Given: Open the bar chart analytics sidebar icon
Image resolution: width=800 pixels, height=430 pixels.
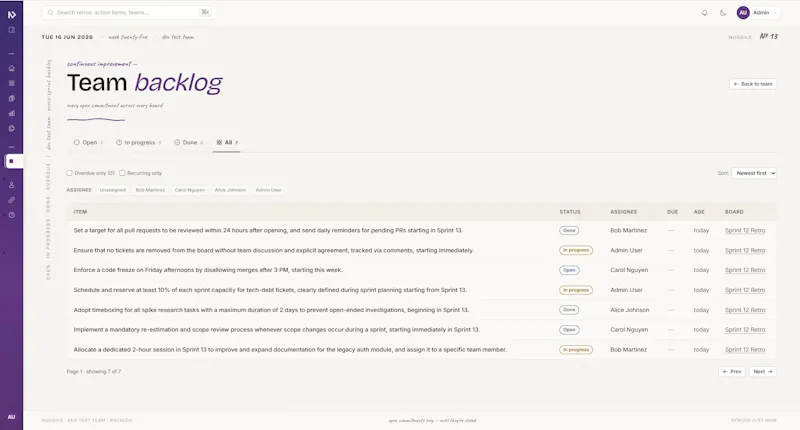Looking at the screenshot, I should click(11, 113).
